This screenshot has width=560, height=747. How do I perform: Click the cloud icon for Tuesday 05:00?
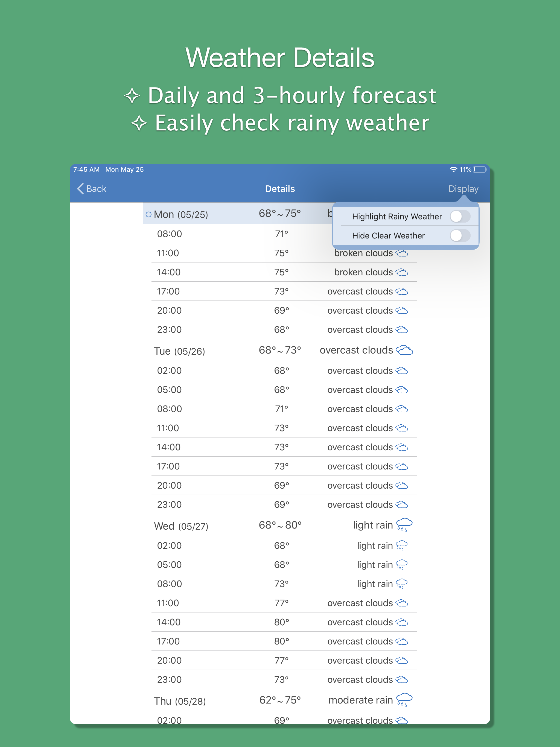click(x=402, y=390)
